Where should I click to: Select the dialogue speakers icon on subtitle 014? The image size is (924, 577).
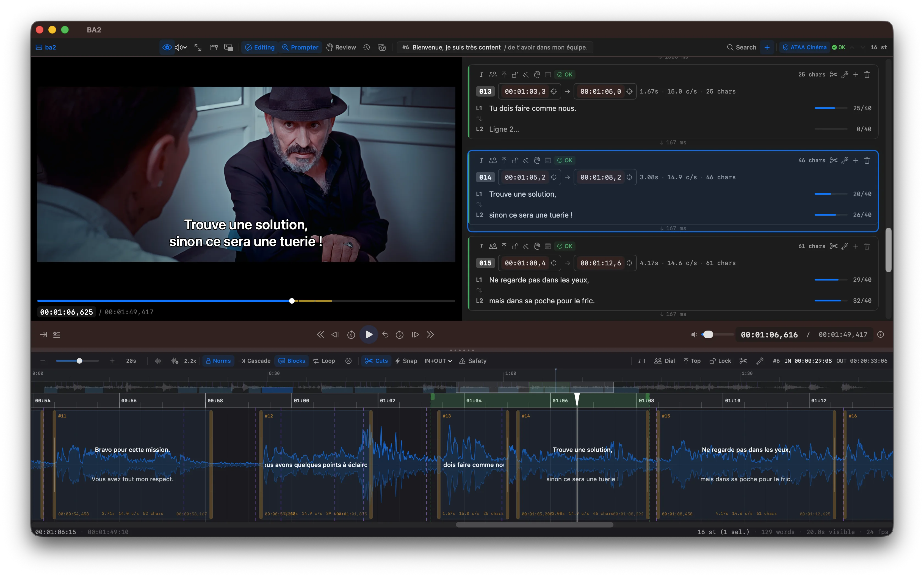click(x=493, y=160)
